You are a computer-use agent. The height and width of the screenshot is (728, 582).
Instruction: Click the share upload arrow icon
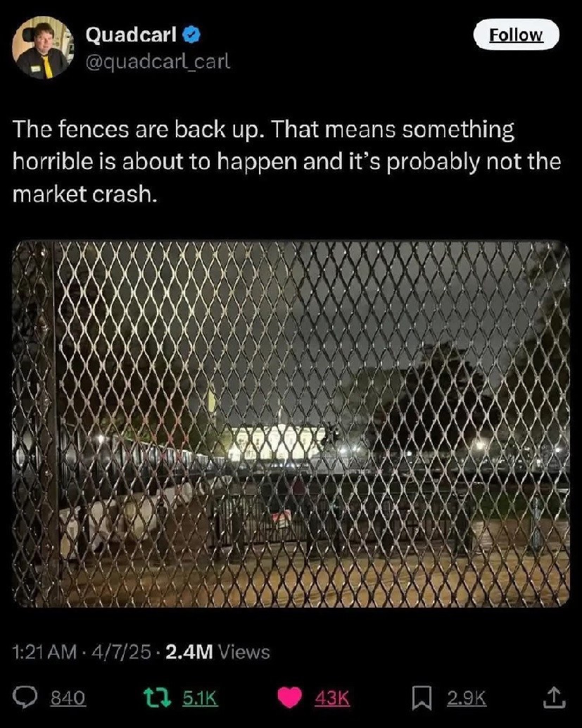click(x=555, y=697)
